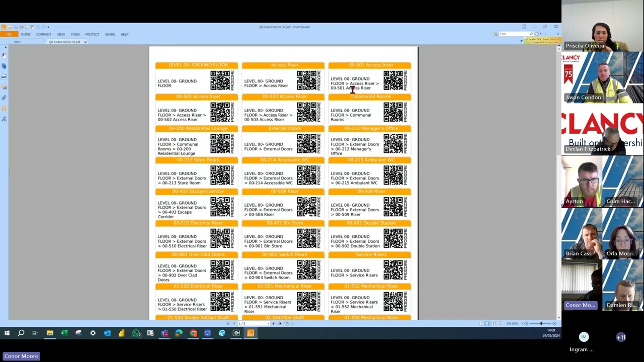Viewport: 644px width, 362px height.
Task: Click the magnifier icon in Find box
Action: 531,34
